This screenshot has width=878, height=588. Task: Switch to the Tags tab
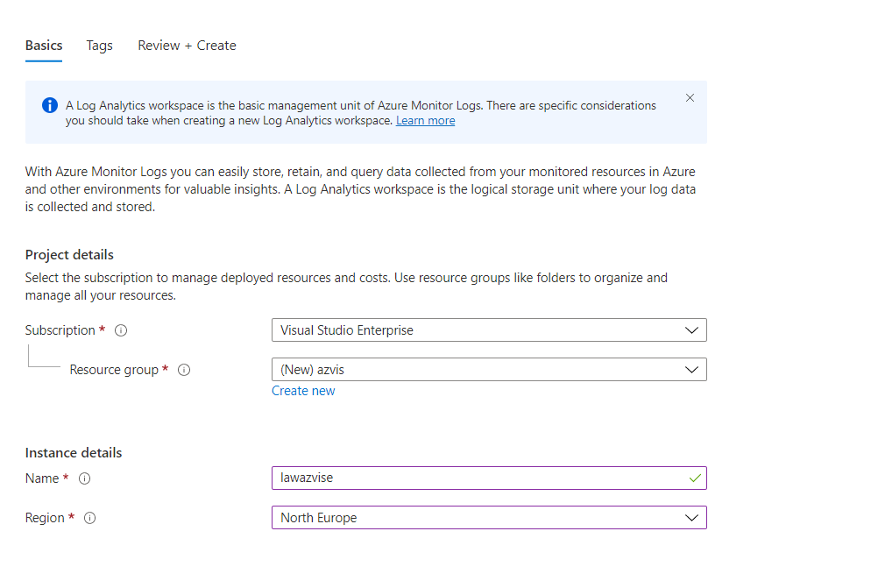point(99,45)
